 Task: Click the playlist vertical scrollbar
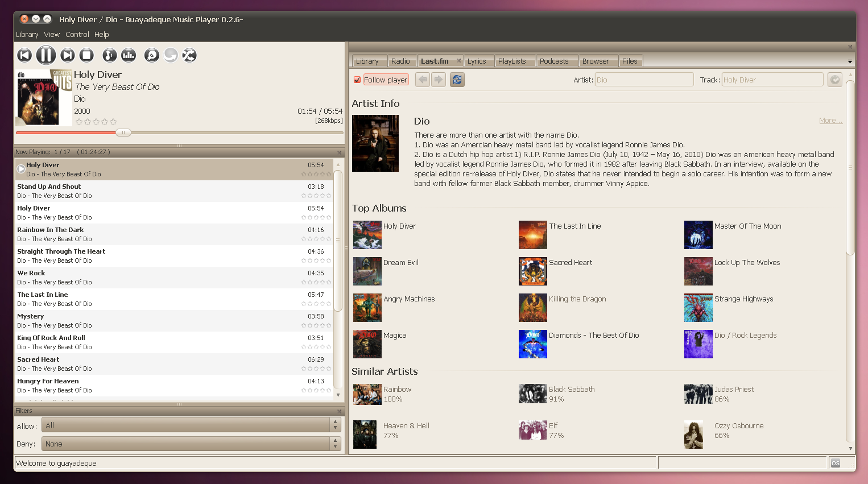[338, 240]
